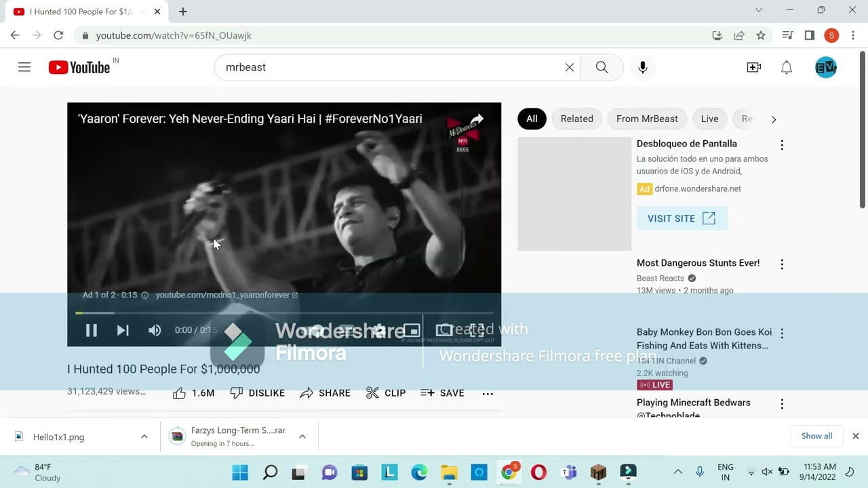Open Microsoft Store from taskbar
The width and height of the screenshot is (868, 488).
(x=359, y=472)
